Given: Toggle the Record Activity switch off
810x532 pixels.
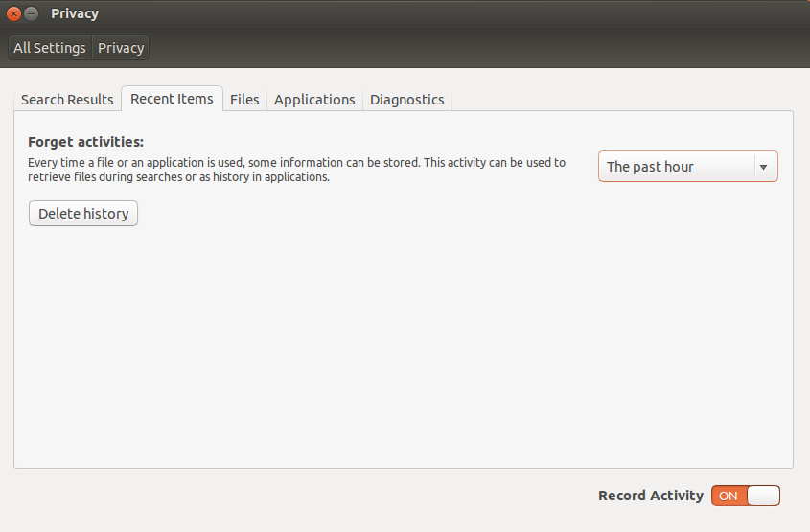Looking at the screenshot, I should tap(746, 496).
